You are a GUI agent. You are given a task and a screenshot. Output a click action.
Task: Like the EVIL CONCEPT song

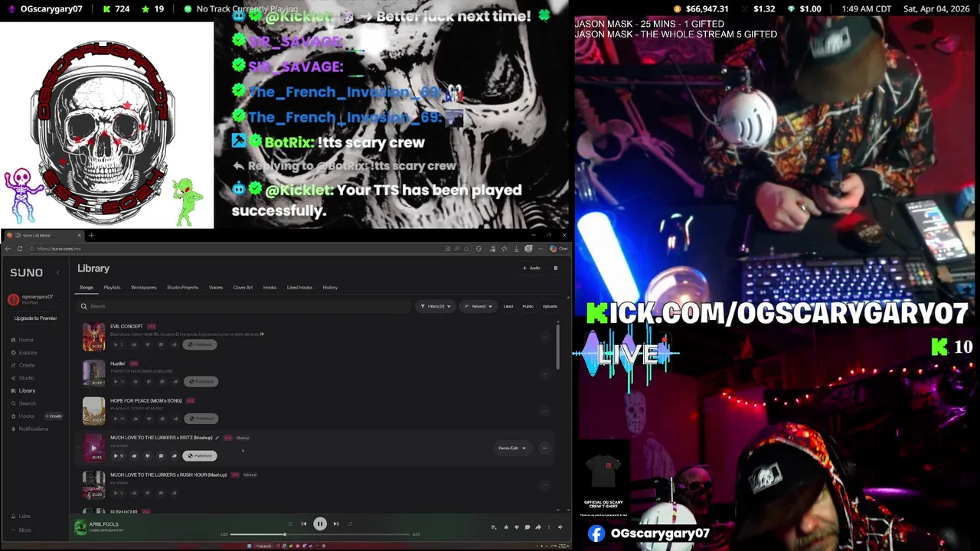(x=134, y=344)
